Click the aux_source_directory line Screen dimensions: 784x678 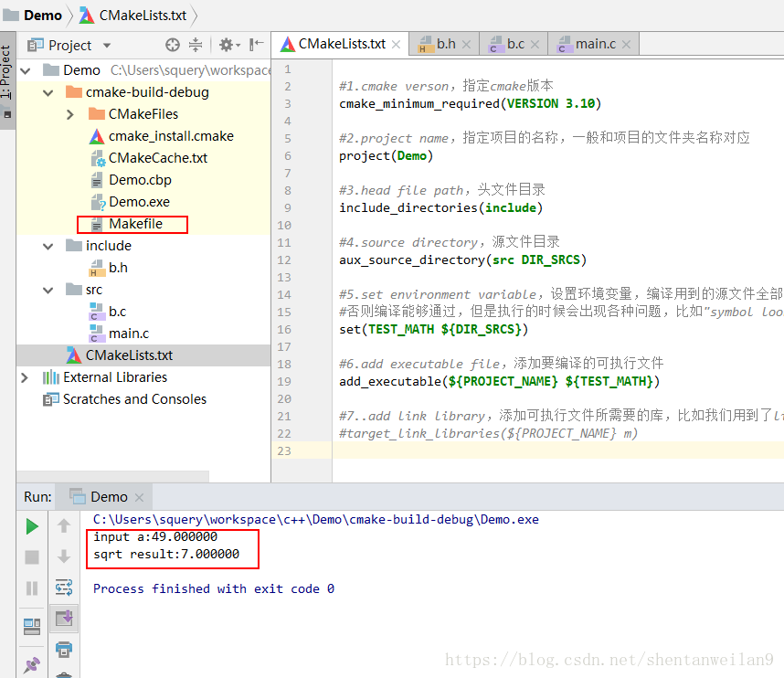pyautogui.click(x=462, y=260)
